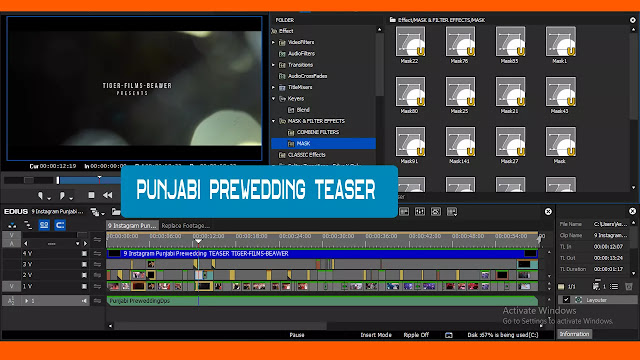Select the Mask141 effect preset
Screen dimensions: 640x360
(460, 145)
